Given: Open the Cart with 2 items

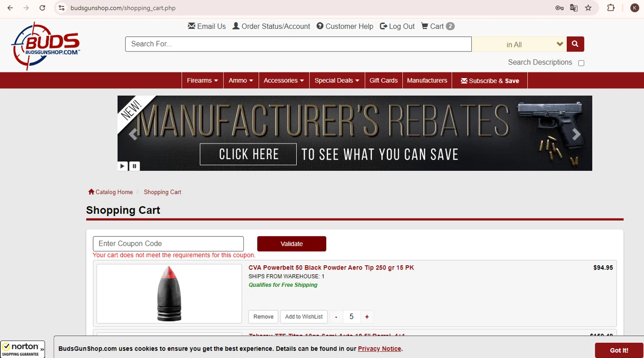Looking at the screenshot, I should pyautogui.click(x=437, y=26).
